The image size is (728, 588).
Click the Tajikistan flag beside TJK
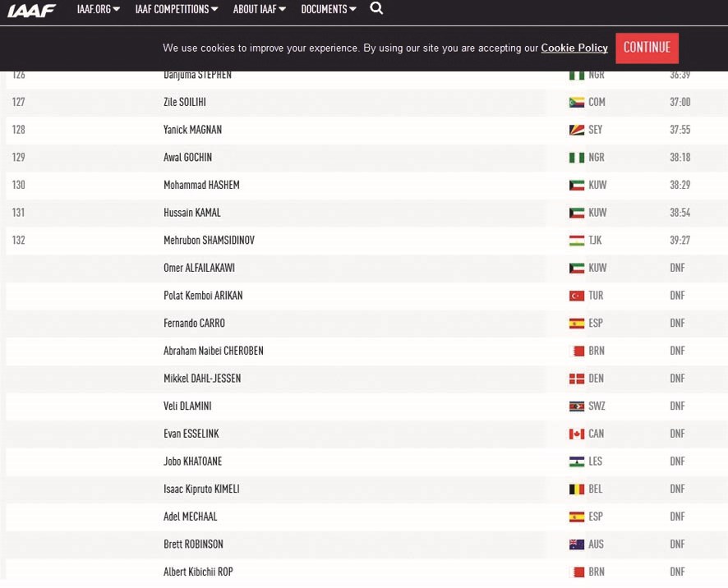pyautogui.click(x=577, y=241)
